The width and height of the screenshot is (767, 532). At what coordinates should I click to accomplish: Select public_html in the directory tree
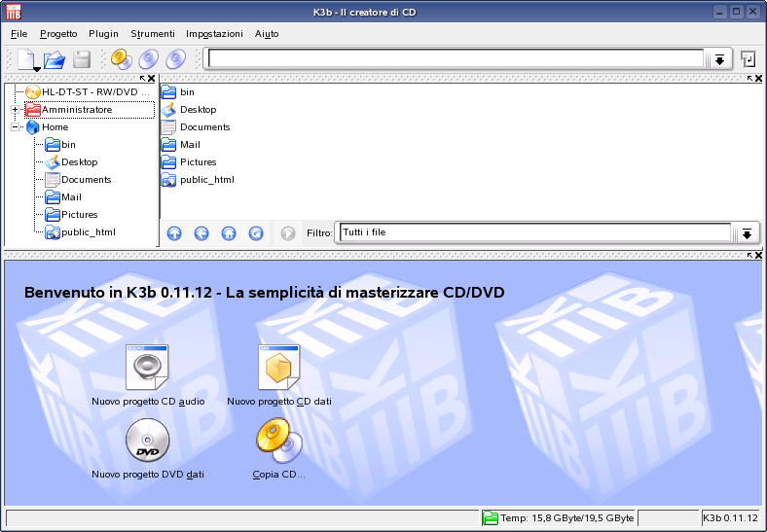[80, 232]
